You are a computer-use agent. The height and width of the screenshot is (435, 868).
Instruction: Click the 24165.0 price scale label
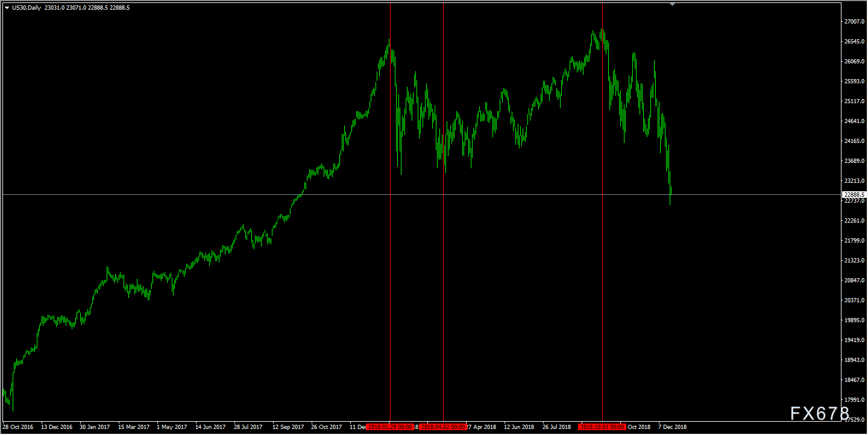click(x=854, y=141)
